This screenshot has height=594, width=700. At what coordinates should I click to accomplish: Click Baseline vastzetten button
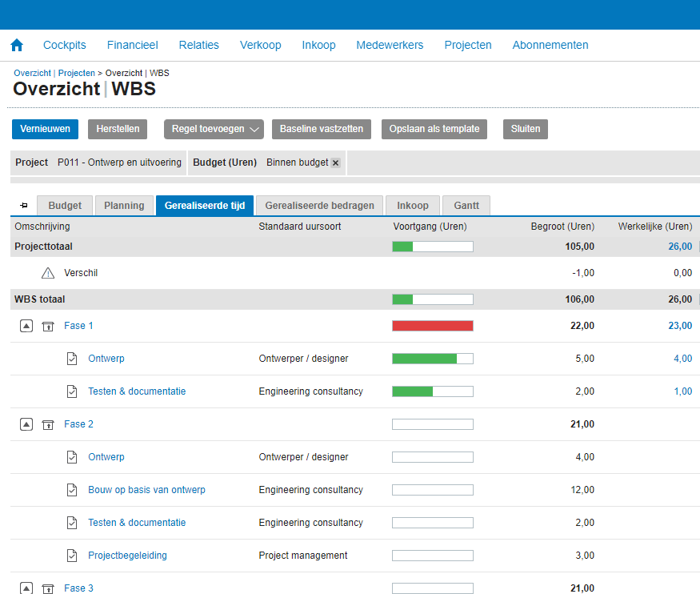(x=322, y=129)
